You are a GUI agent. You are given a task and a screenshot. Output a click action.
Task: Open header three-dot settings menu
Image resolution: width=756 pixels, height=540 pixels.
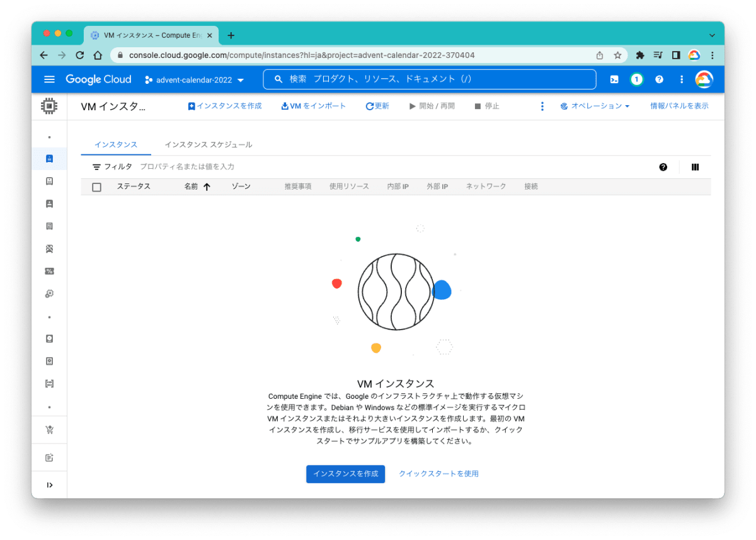pos(681,79)
